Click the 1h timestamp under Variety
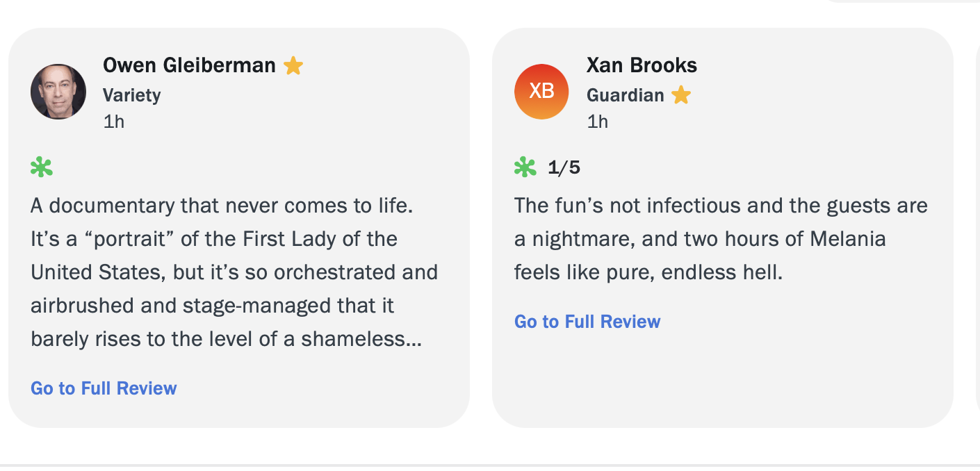This screenshot has width=980, height=471. coord(114,122)
